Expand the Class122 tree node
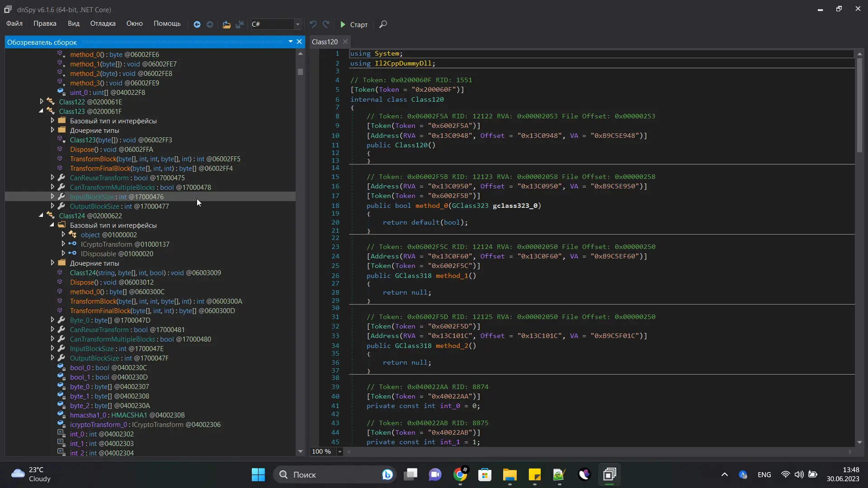The image size is (868, 488). tap(42, 102)
